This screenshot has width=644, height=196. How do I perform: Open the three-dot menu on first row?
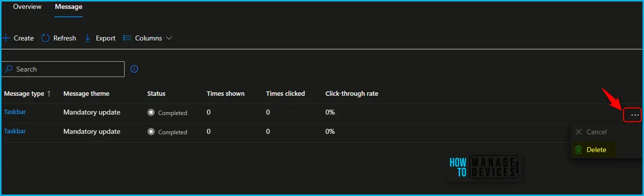click(632, 115)
